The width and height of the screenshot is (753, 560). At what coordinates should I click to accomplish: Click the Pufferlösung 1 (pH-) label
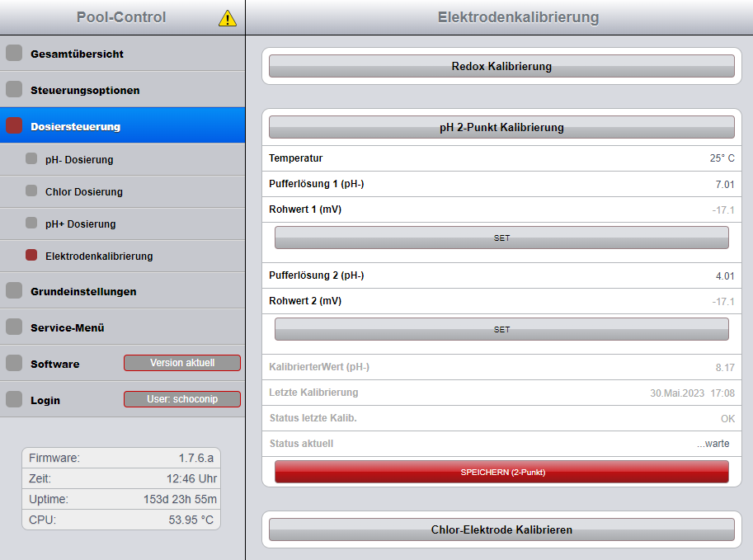[x=317, y=184]
